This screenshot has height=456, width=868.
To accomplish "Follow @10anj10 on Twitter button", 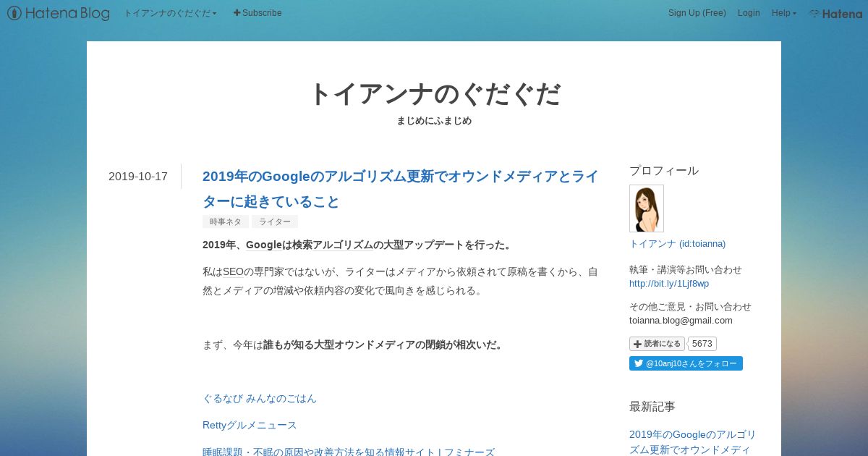I will click(686, 363).
